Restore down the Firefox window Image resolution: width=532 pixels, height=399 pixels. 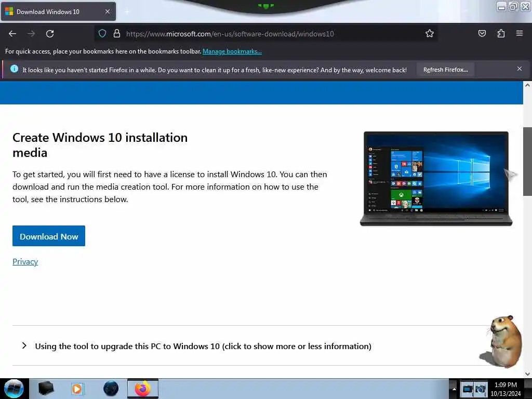tap(514, 6)
